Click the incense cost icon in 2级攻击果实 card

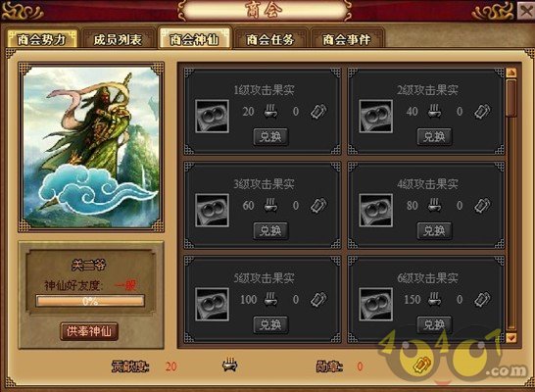click(x=434, y=111)
